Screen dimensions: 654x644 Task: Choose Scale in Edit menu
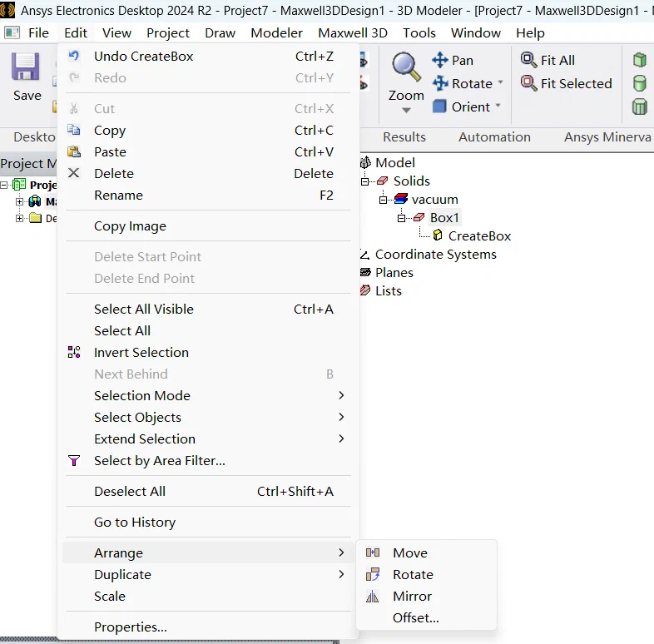click(208, 596)
